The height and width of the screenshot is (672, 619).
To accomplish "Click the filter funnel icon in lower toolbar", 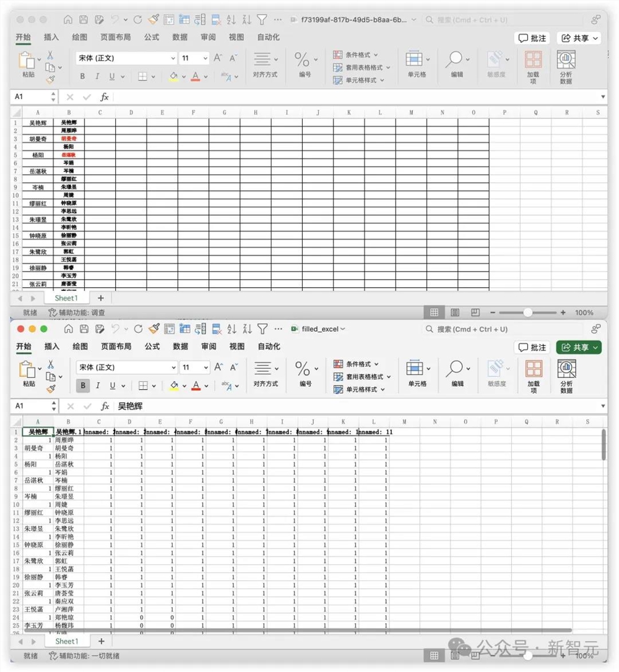I will tap(262, 329).
